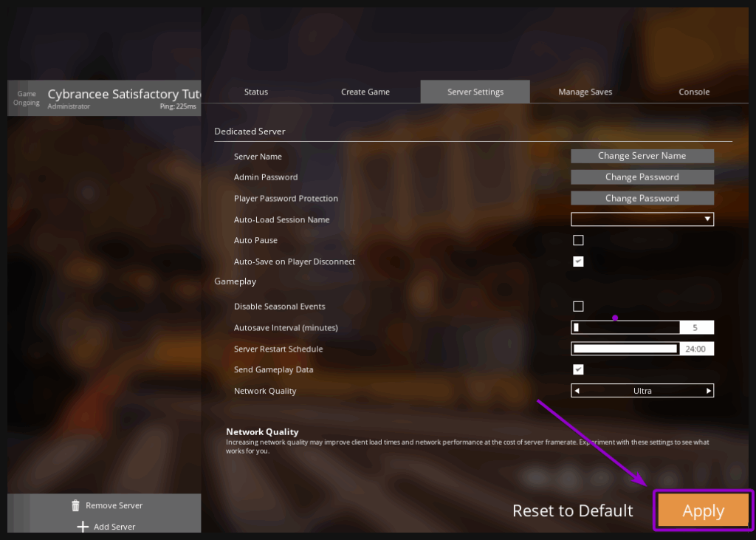The width and height of the screenshot is (756, 540).
Task: Click the plus icon beside Add Server
Action: [83, 527]
